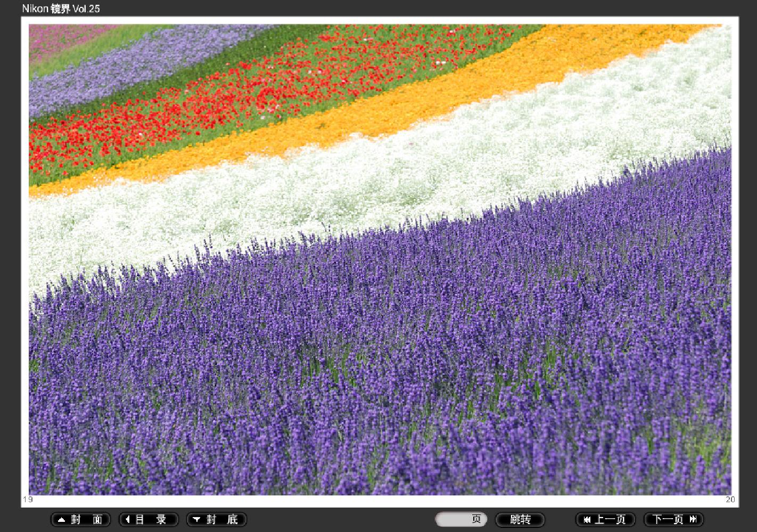This screenshot has width=757, height=532.
Task: Jump to the back cover (封底)
Action: pos(217,519)
